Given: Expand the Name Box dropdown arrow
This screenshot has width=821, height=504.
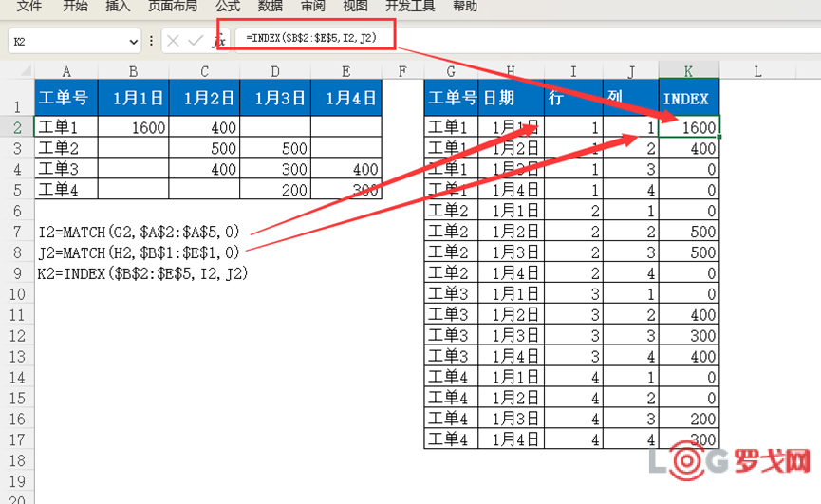Looking at the screenshot, I should pyautogui.click(x=133, y=42).
